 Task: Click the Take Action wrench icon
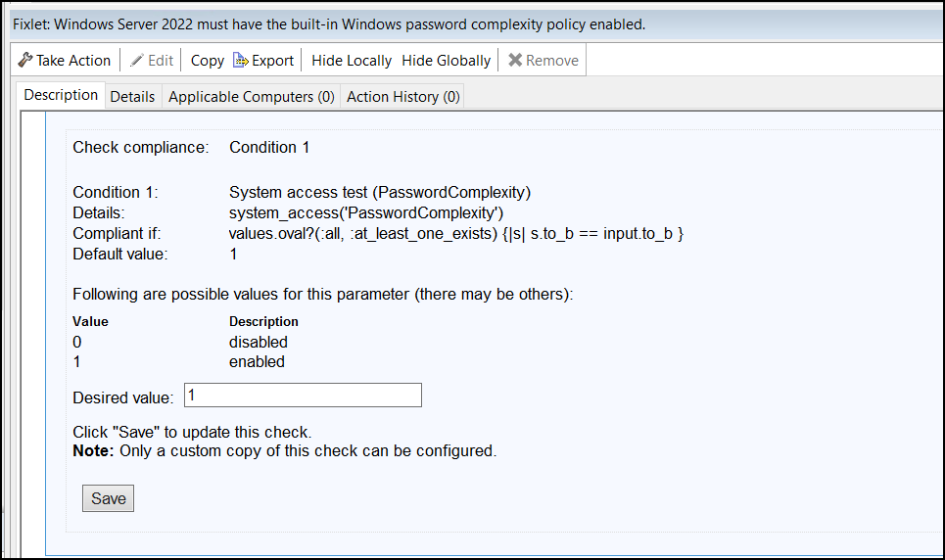point(24,61)
